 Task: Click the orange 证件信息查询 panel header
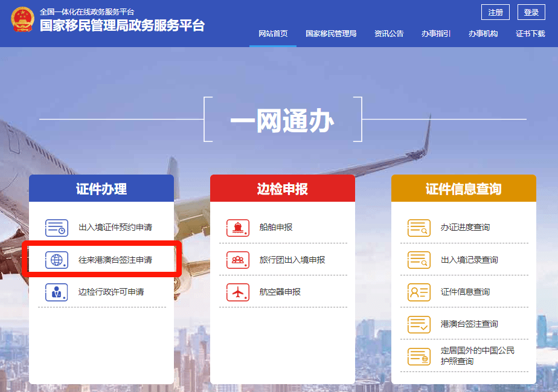pos(464,188)
